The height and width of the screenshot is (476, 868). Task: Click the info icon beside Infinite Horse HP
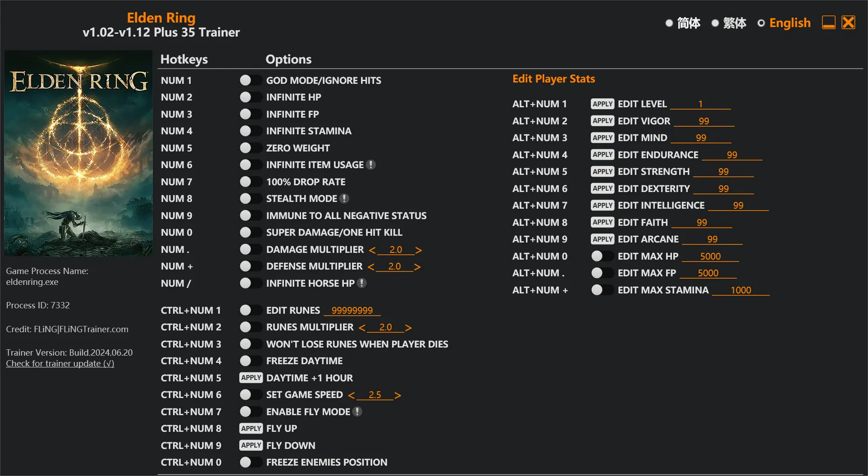[x=362, y=283]
